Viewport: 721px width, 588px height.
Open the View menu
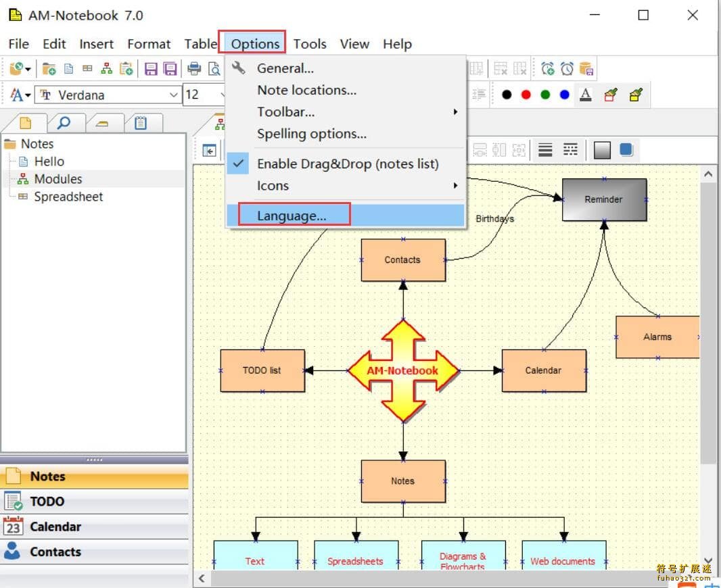[x=354, y=44]
